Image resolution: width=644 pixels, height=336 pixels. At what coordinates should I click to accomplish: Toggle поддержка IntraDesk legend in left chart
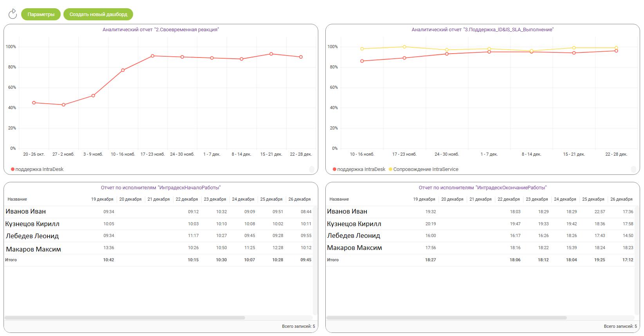(37, 169)
